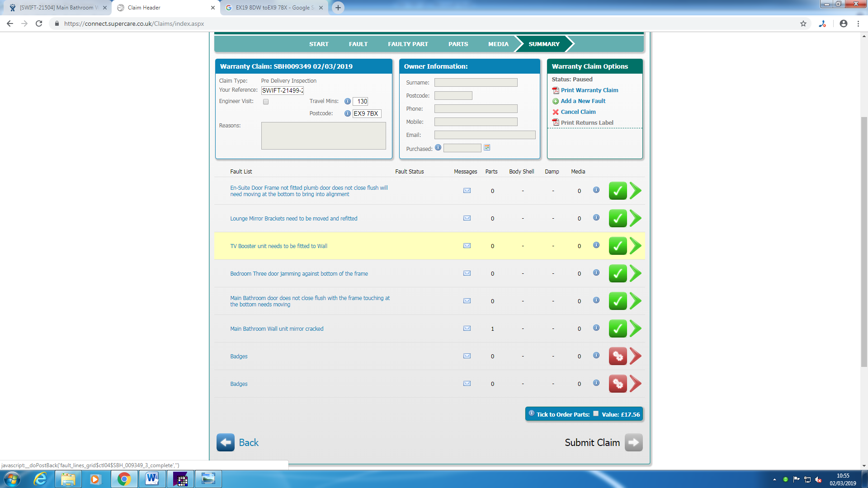This screenshot has height=488, width=868.
Task: Click the Reasons text area
Action: [x=323, y=136]
